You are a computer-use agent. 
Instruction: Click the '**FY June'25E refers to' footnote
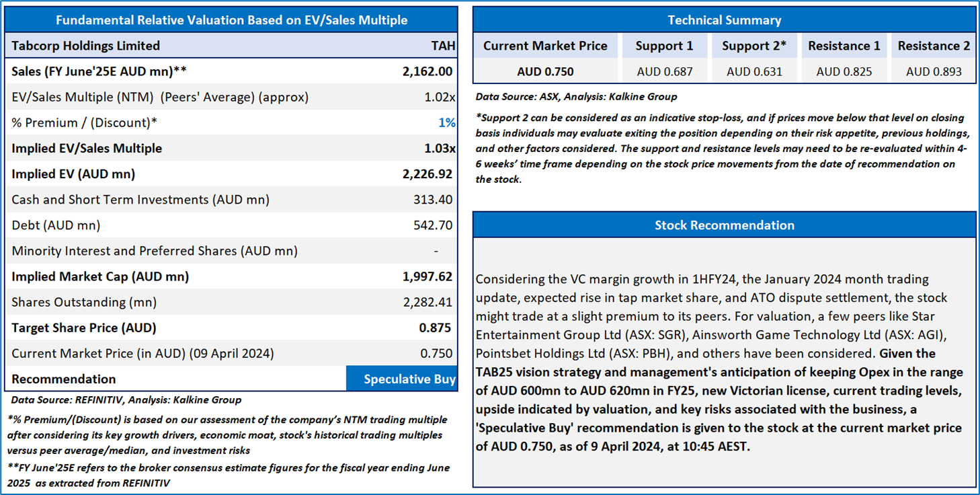tap(229, 475)
